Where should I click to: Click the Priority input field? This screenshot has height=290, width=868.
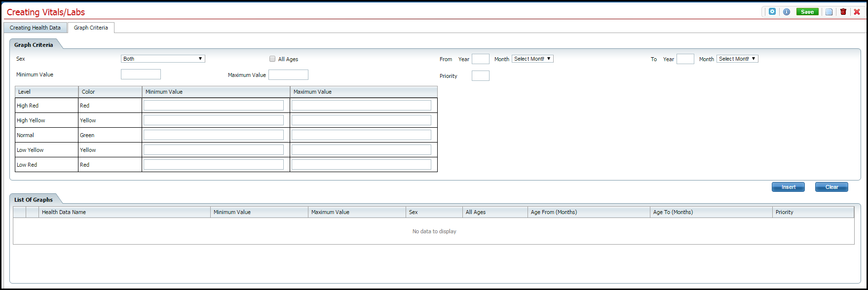click(x=480, y=76)
